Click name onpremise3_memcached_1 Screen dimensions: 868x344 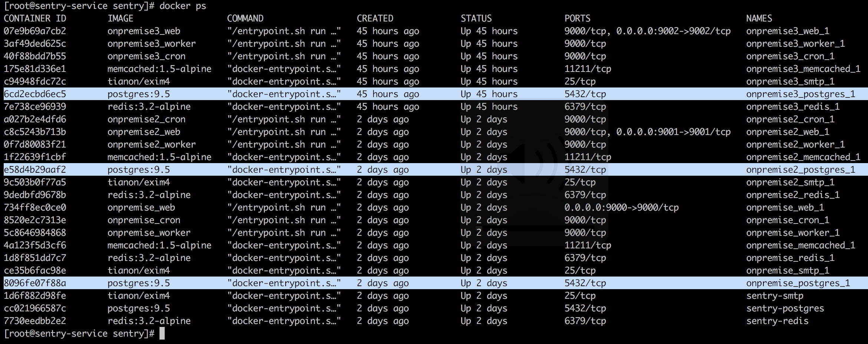click(803, 69)
